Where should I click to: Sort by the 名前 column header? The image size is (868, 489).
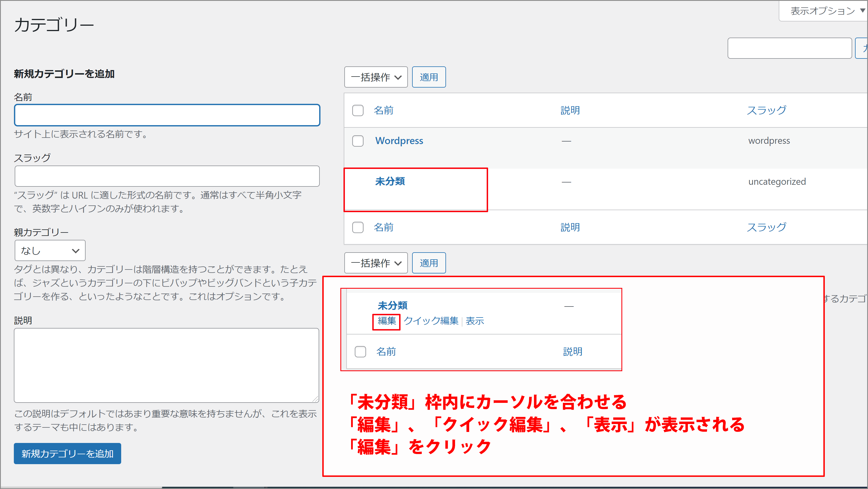384,110
